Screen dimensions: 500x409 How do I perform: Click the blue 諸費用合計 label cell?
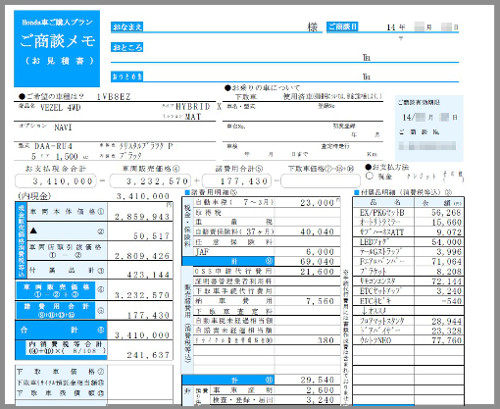[x=56, y=310]
